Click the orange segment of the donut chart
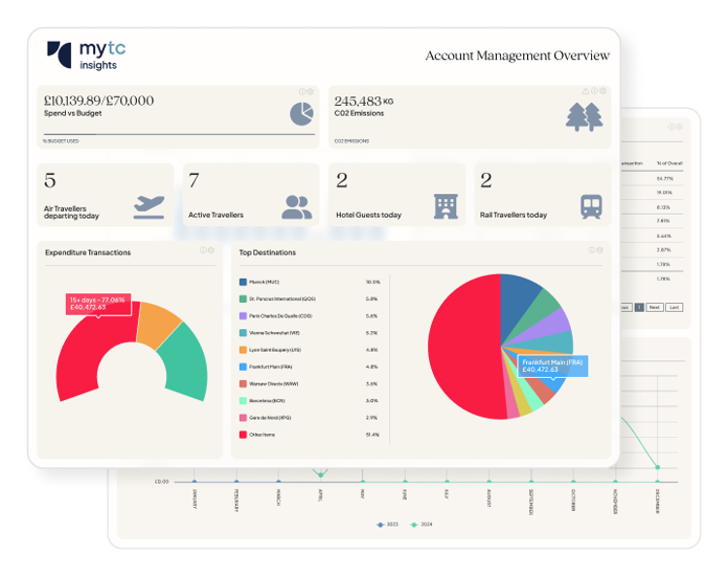728x575 pixels. (x=157, y=324)
